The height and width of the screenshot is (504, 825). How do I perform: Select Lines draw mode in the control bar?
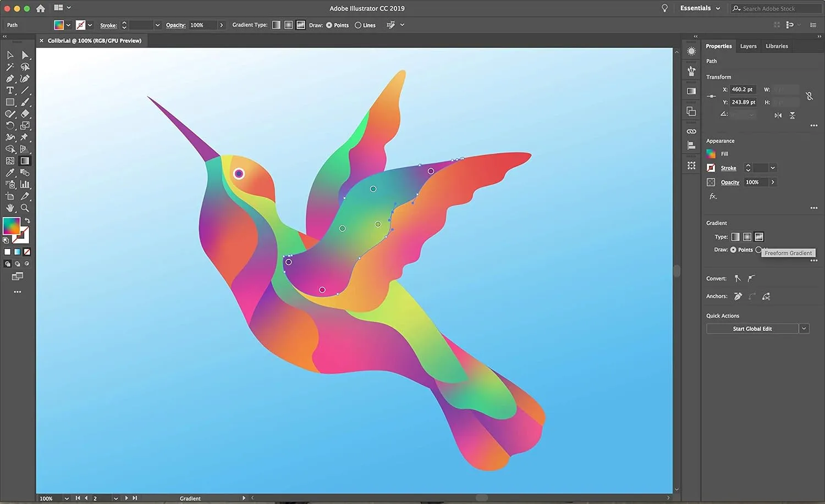[x=358, y=25]
